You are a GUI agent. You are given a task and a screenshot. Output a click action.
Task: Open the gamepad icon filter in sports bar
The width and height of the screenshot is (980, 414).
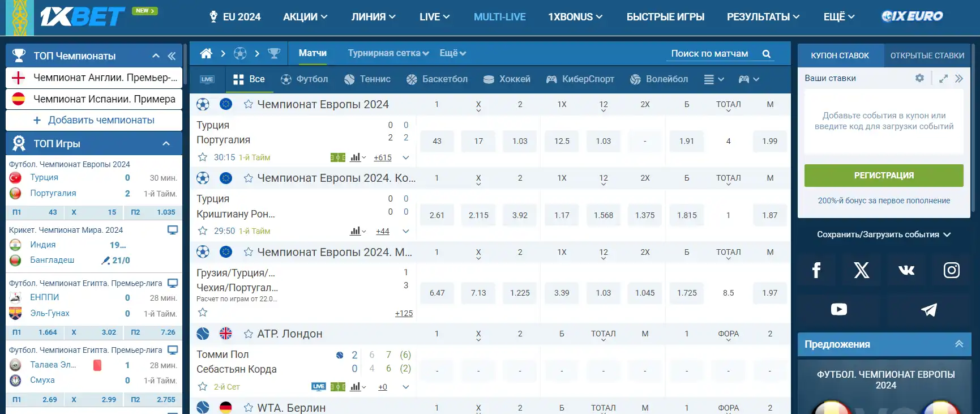pyautogui.click(x=748, y=79)
